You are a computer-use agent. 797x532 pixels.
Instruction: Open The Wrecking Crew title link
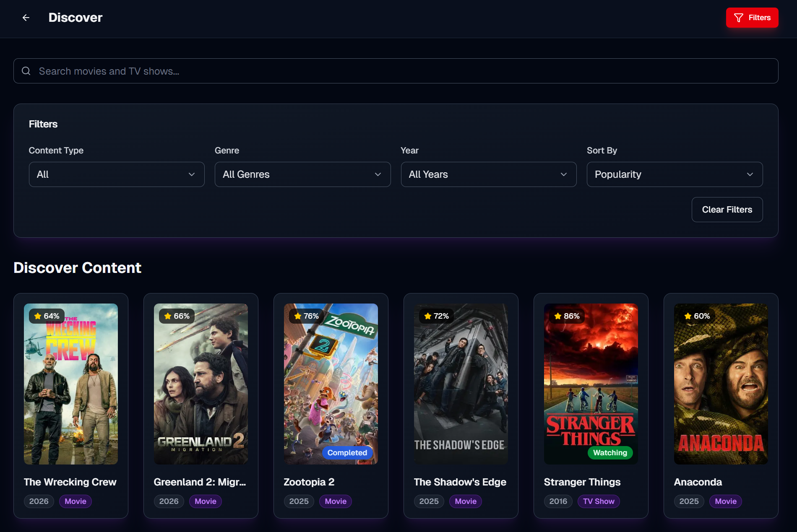(70, 482)
